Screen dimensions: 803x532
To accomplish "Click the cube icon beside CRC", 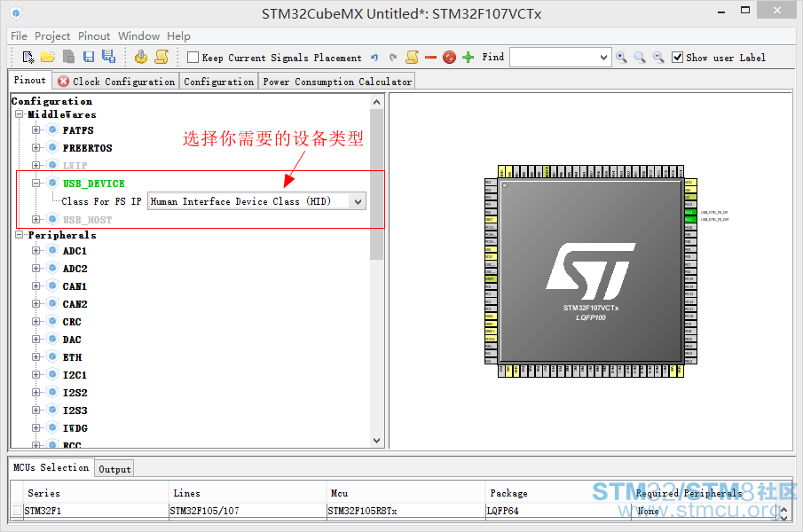I will point(52,321).
